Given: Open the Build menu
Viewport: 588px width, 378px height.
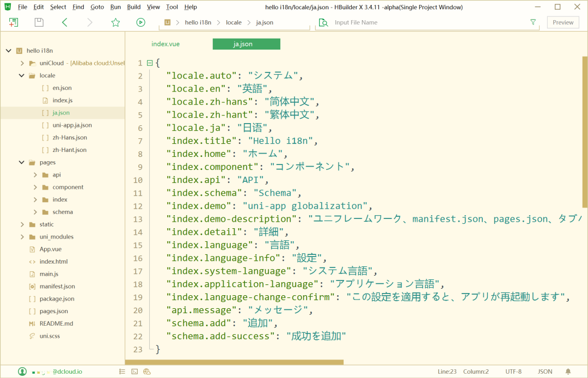Looking at the screenshot, I should [x=134, y=7].
